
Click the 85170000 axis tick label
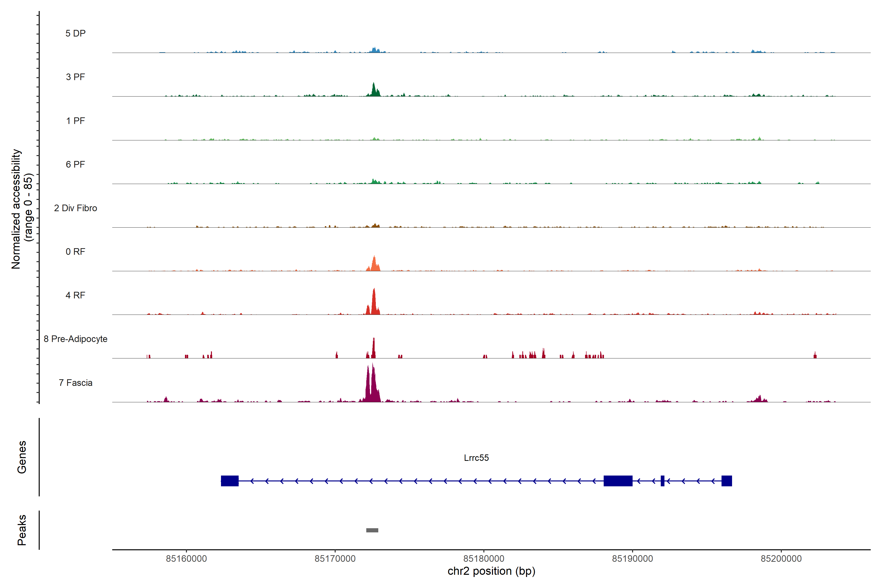(335, 558)
